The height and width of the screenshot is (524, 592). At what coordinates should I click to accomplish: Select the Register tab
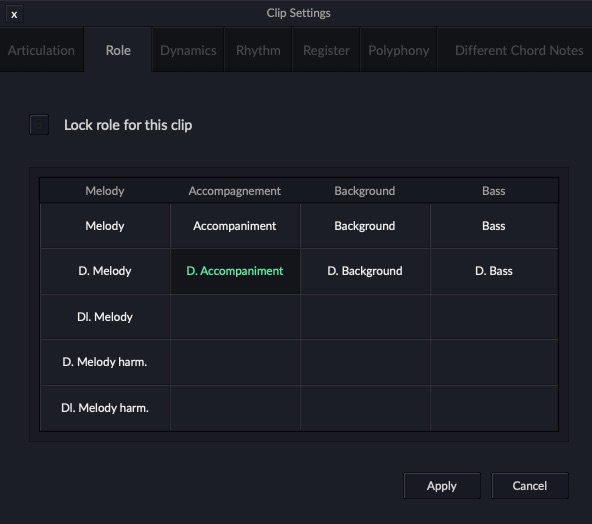(x=326, y=50)
